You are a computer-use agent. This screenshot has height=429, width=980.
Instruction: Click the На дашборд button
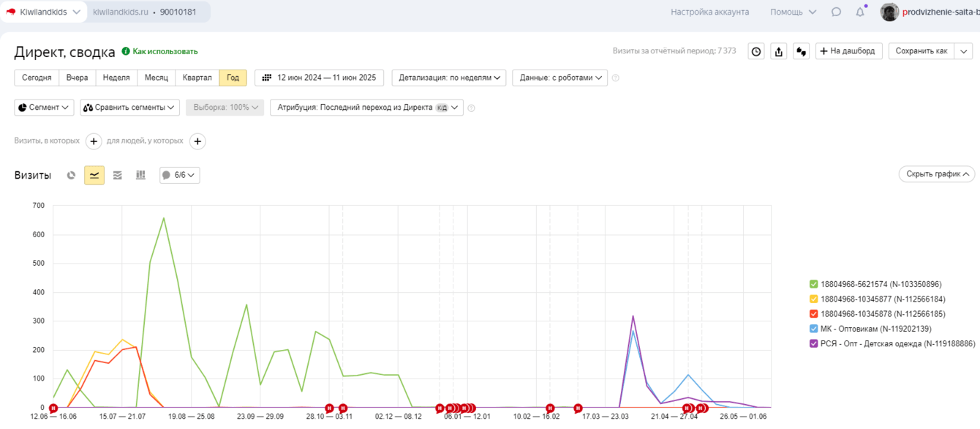848,51
